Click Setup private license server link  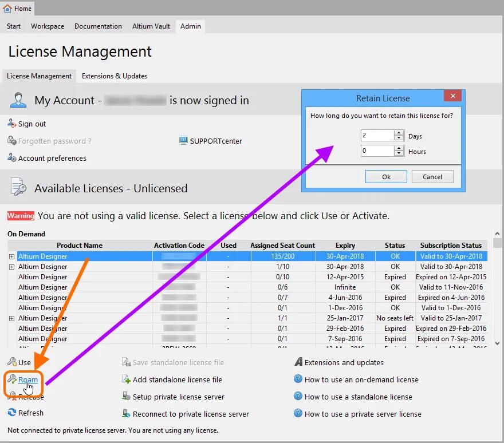(x=178, y=397)
